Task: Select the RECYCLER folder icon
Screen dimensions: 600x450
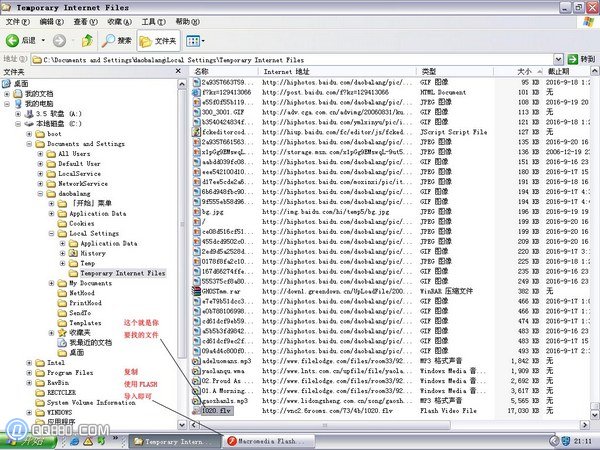Action: coord(40,393)
